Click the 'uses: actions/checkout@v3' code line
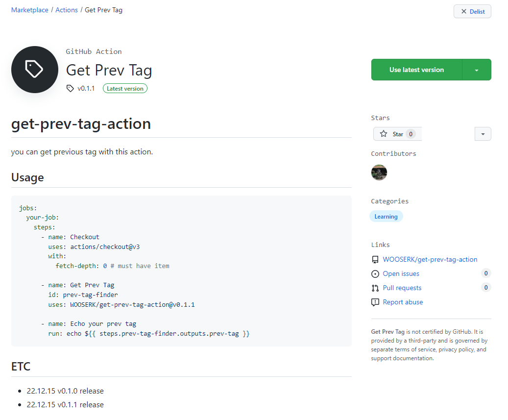The image size is (508, 420). [94, 247]
